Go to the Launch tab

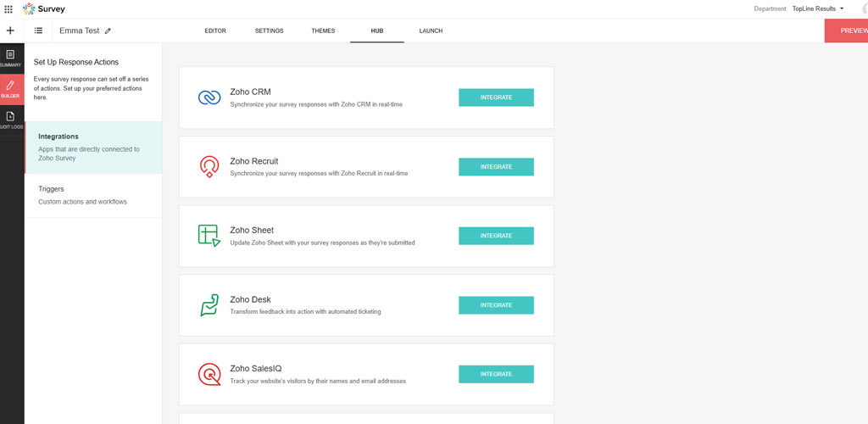[431, 31]
